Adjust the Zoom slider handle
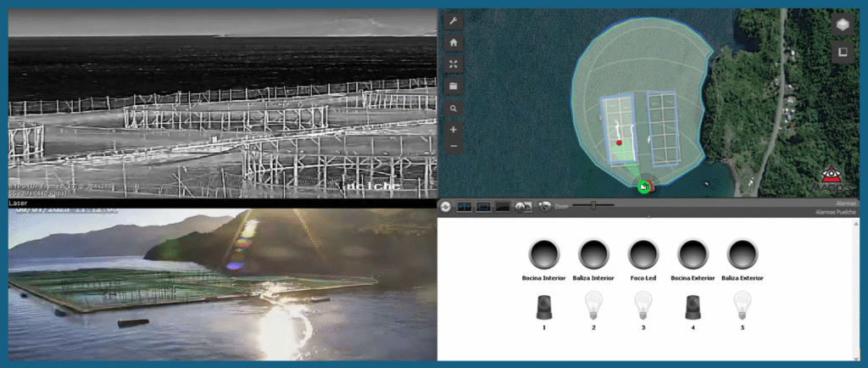This screenshot has height=368, width=868. [593, 205]
